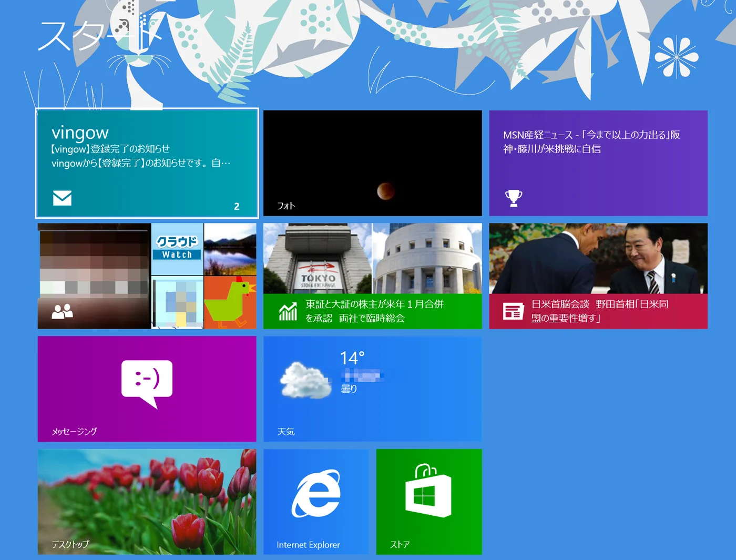Click the vingow sender name
The height and width of the screenshot is (560, 736).
pyautogui.click(x=80, y=133)
